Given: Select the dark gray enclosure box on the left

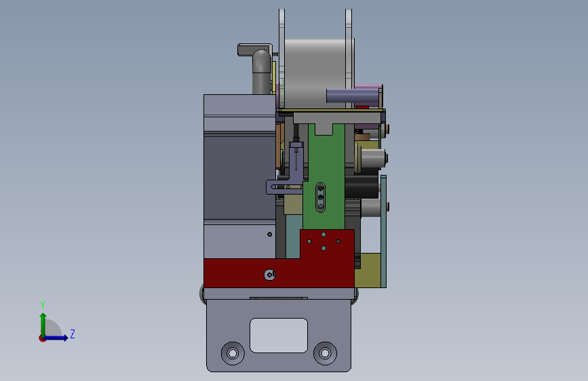Looking at the screenshot, I should 240,176.
